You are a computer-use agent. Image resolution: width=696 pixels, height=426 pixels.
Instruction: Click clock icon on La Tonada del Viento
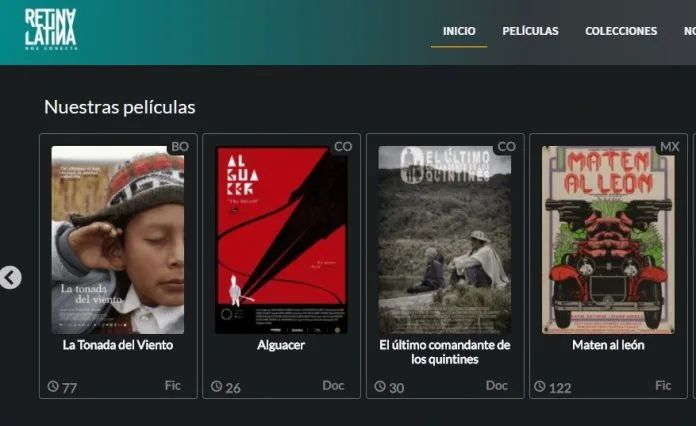click(x=53, y=386)
